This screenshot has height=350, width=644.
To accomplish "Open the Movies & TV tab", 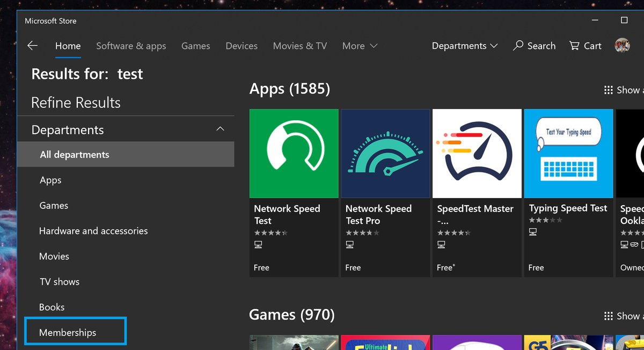I will point(300,46).
